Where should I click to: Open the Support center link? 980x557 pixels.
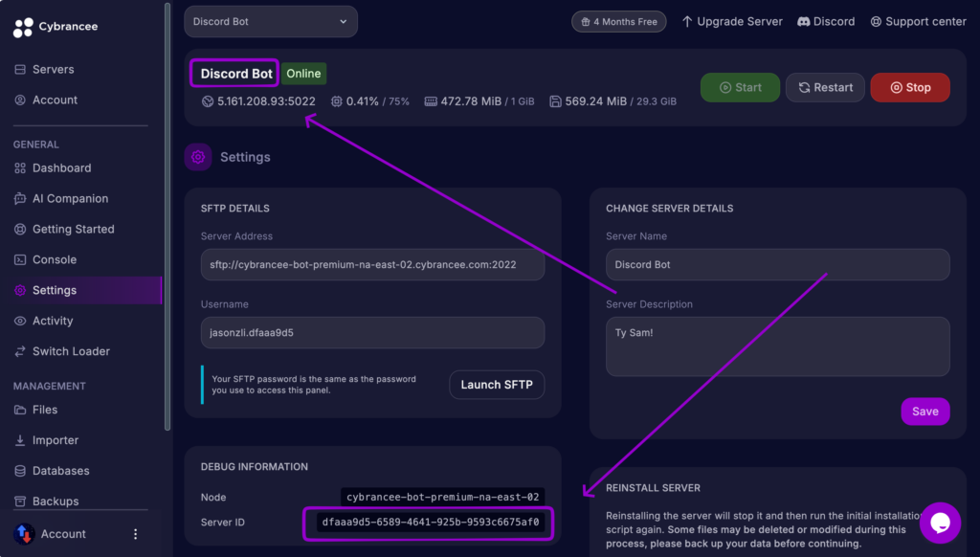[918, 22]
